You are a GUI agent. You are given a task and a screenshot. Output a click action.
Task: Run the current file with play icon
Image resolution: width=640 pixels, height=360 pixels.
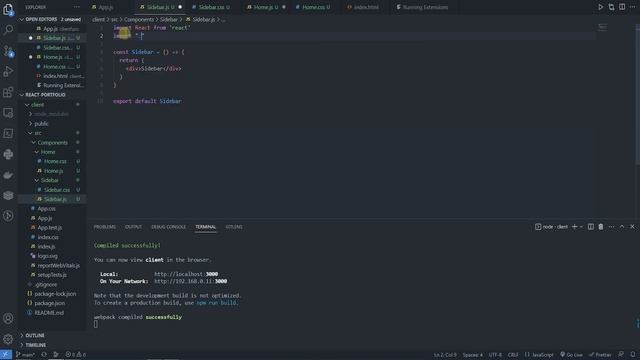[x=600, y=7]
